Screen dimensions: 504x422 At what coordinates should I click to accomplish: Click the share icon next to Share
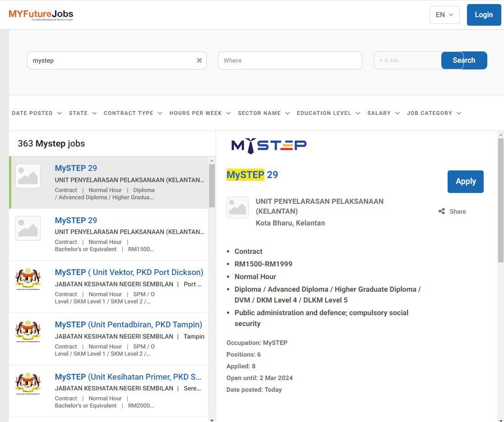442,211
